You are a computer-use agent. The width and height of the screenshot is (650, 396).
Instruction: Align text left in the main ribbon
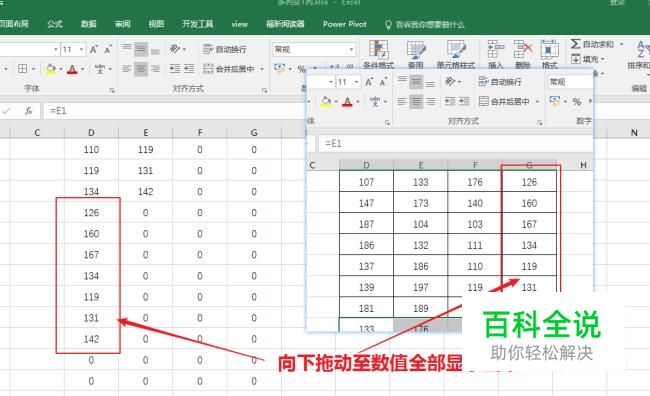tap(127, 68)
